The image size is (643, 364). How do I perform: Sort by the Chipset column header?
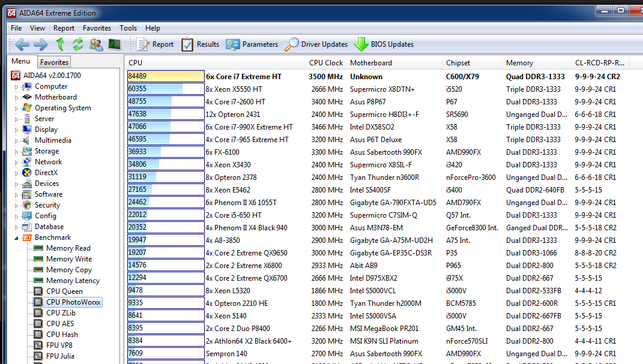click(x=471, y=62)
